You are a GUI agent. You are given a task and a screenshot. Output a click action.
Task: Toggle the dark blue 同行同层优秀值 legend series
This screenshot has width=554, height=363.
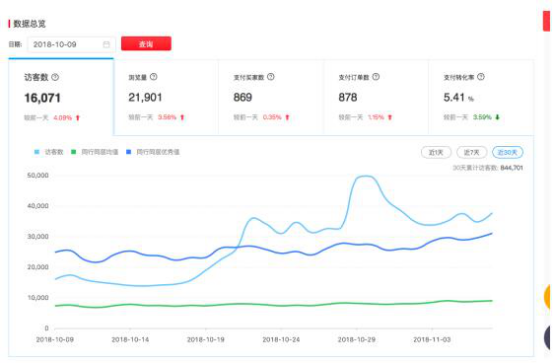[153, 152]
